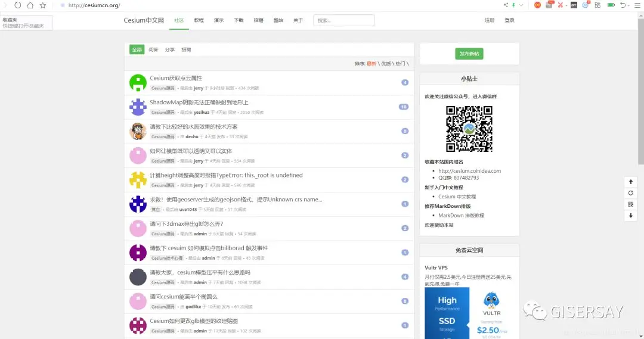This screenshot has height=339, width=644.
Task: Open the blue round icon with notification badge
Action: pyautogui.click(x=586, y=5)
